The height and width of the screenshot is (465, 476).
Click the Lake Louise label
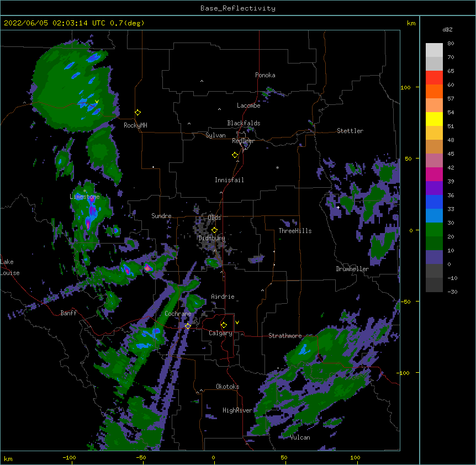click(x=10, y=267)
